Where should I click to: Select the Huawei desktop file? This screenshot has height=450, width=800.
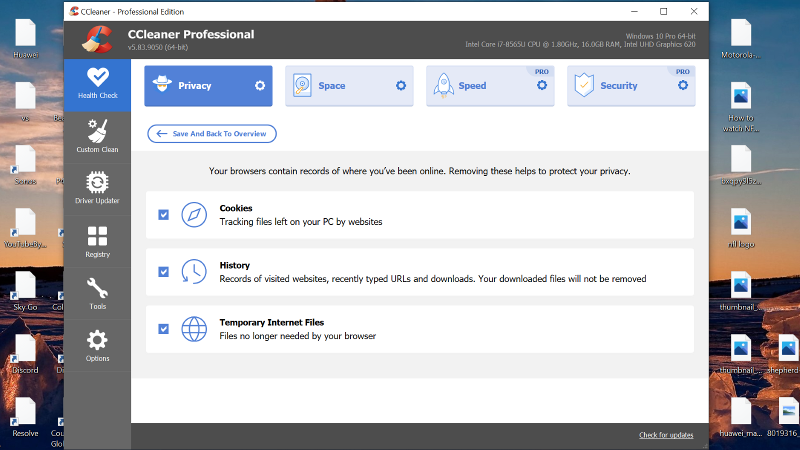tap(26, 39)
